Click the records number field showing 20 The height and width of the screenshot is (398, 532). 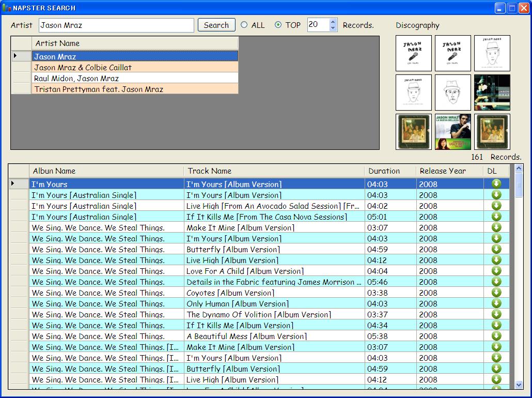[318, 25]
